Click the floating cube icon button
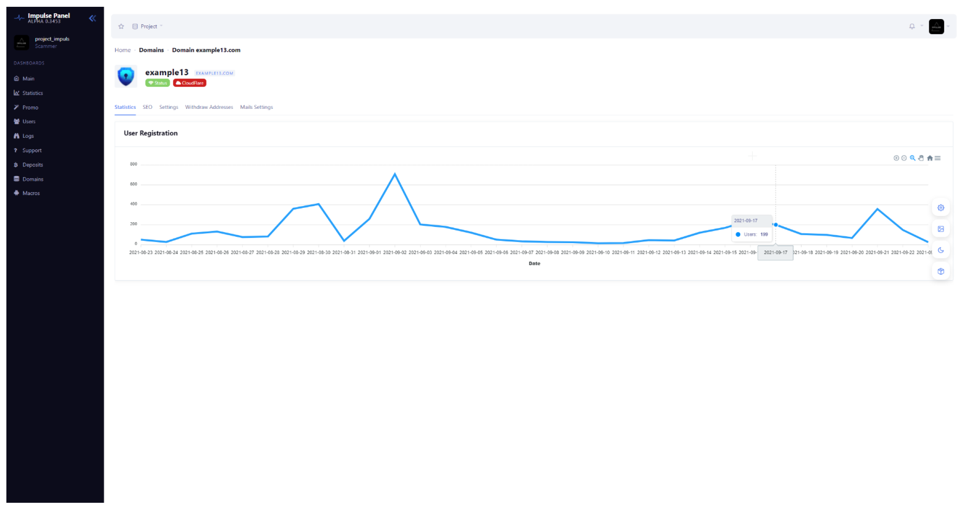Viewport: 980px width, 510px height. [940, 271]
